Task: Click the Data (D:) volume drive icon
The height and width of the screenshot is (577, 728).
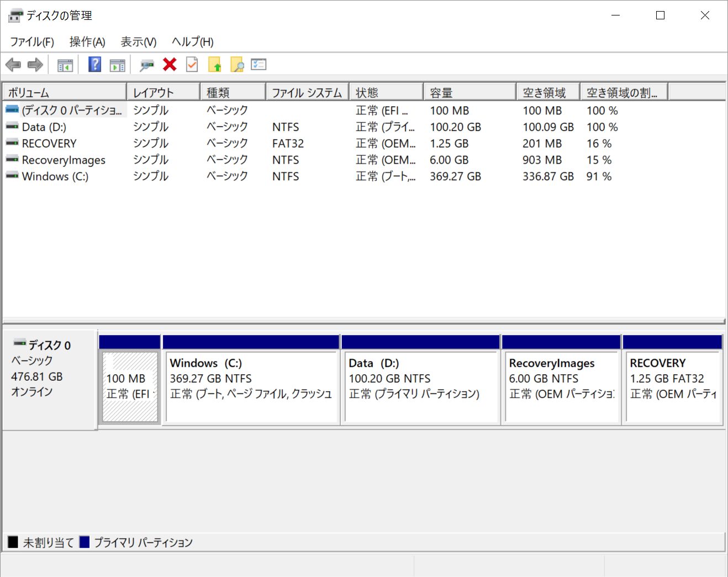Action: (12, 127)
